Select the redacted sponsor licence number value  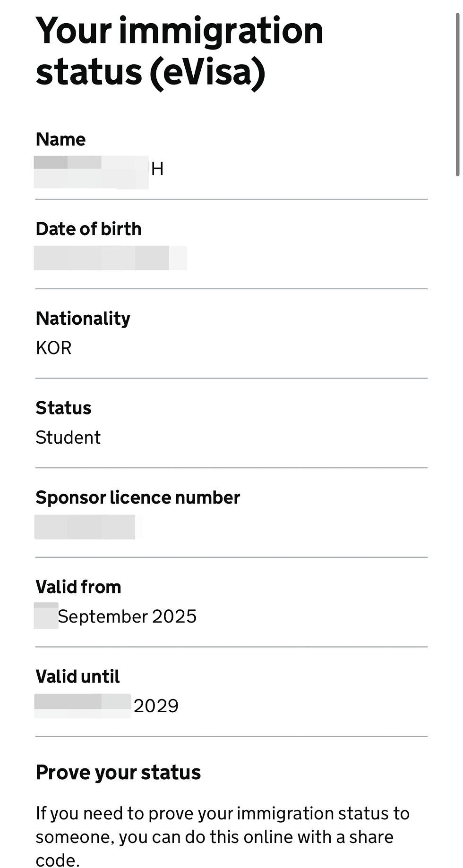(x=85, y=527)
